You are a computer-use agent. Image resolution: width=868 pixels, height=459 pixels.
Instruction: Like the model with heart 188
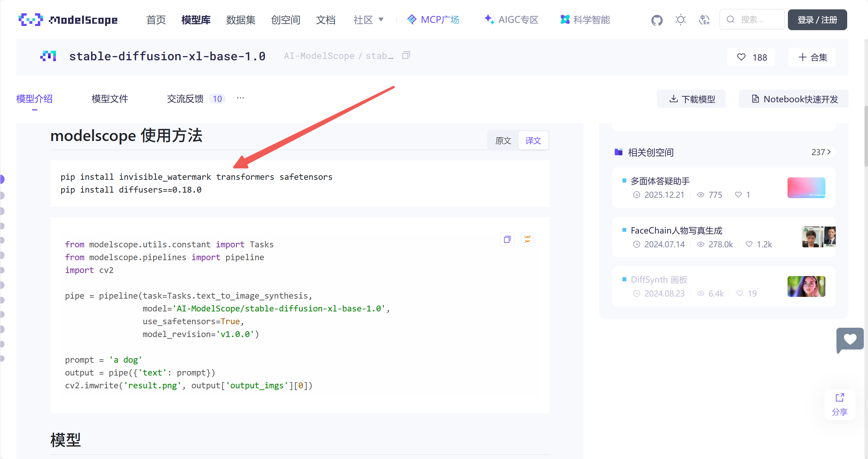click(x=751, y=57)
